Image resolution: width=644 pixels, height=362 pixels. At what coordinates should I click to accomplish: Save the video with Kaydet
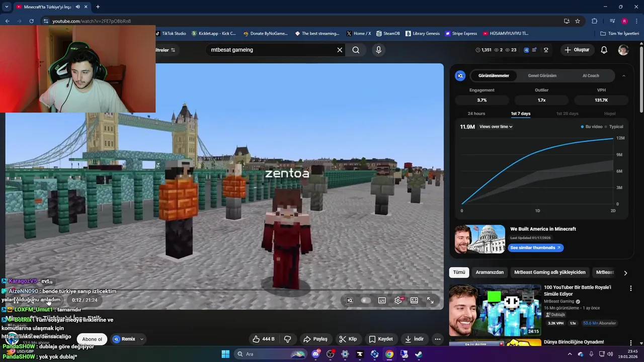[380, 339]
